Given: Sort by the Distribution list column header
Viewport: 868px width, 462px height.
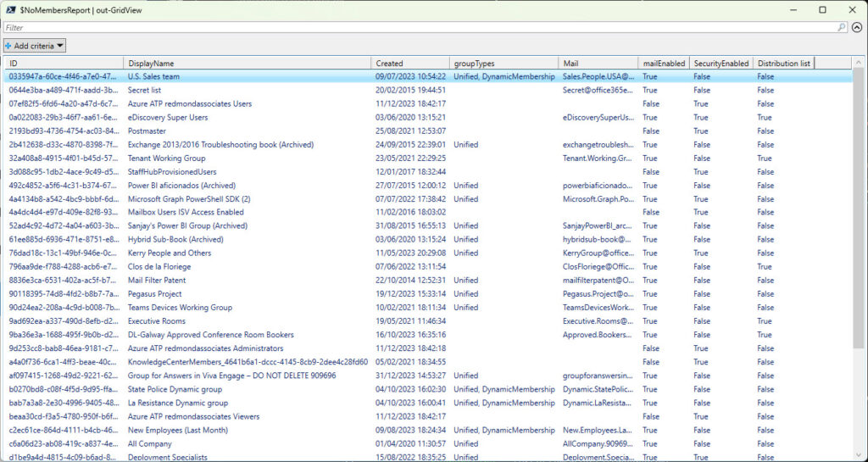Looking at the screenshot, I should [783, 64].
